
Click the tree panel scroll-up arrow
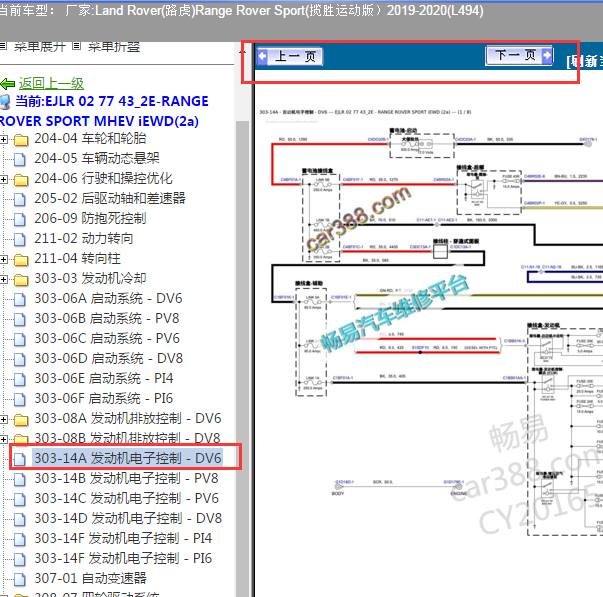pos(243,51)
